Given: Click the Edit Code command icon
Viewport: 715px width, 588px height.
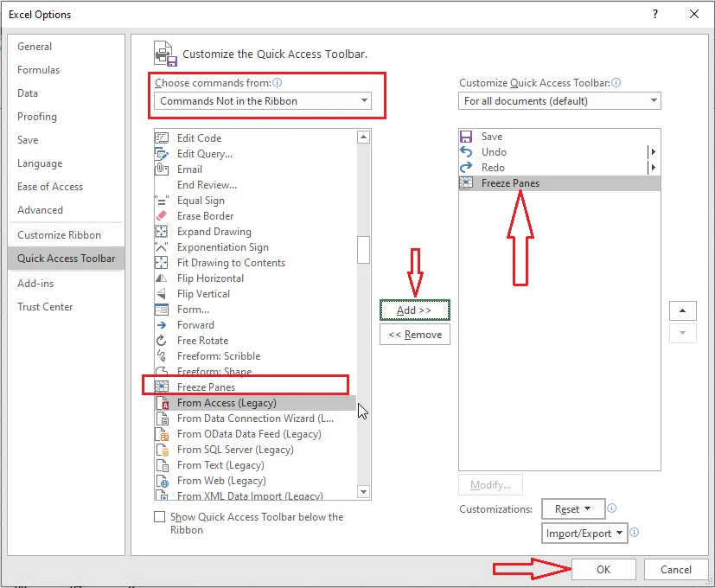Looking at the screenshot, I should click(x=162, y=138).
